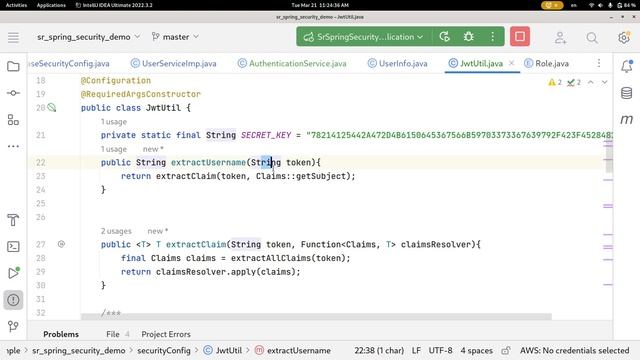Viewport: 640px width, 360px height.
Task: Switch to UserServiceImp.java tab
Action: click(x=173, y=64)
